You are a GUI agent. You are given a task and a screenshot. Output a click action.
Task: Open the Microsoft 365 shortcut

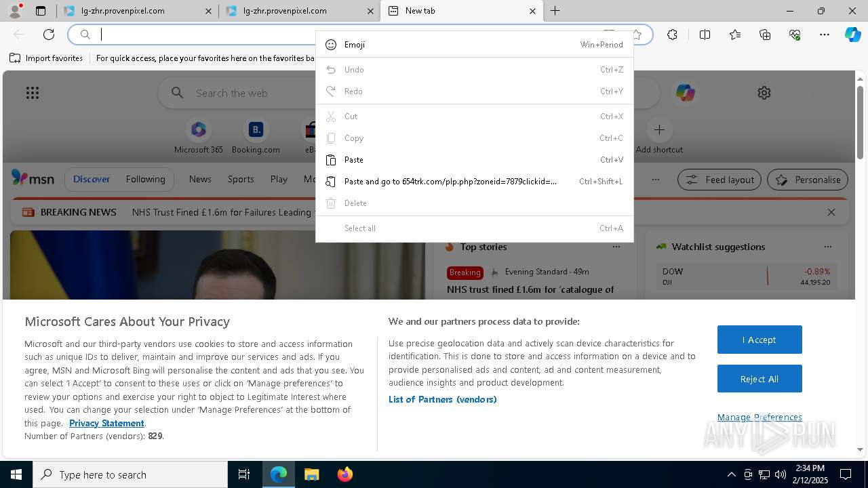coord(198,137)
